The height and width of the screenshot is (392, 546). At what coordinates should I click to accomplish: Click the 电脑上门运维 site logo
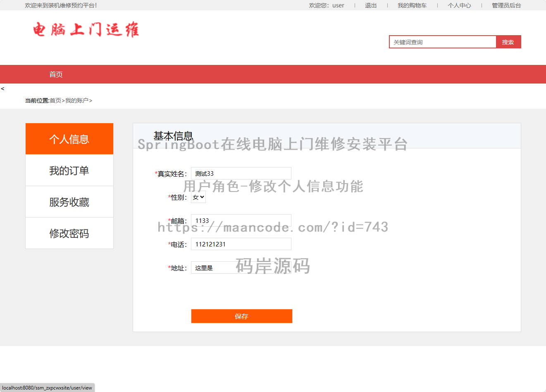pos(86,30)
